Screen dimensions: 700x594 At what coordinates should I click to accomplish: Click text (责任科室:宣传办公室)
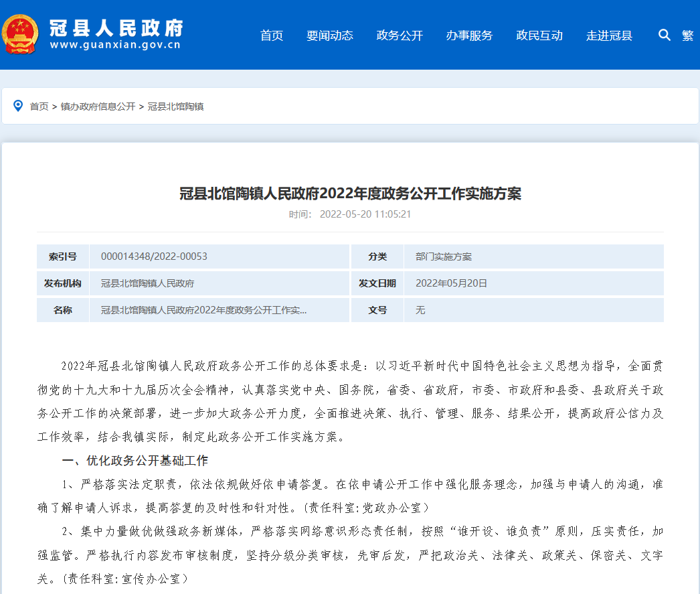pyautogui.click(x=125, y=579)
